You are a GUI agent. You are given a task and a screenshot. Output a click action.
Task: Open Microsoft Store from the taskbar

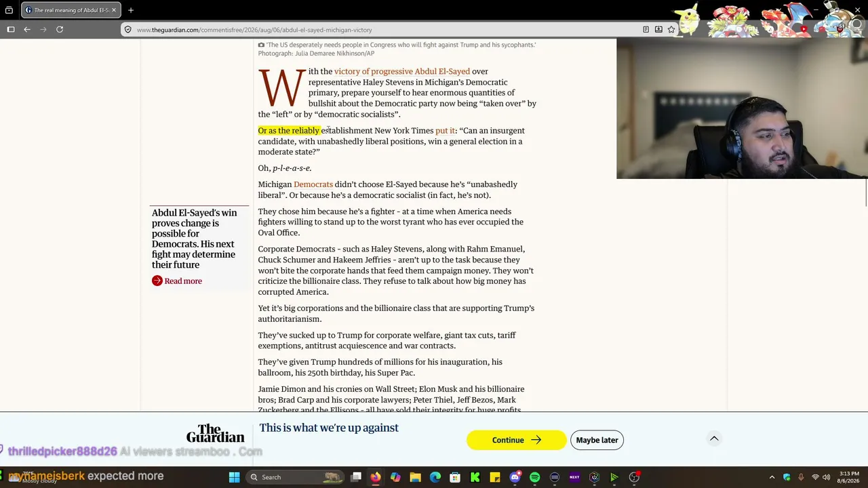[x=455, y=477]
